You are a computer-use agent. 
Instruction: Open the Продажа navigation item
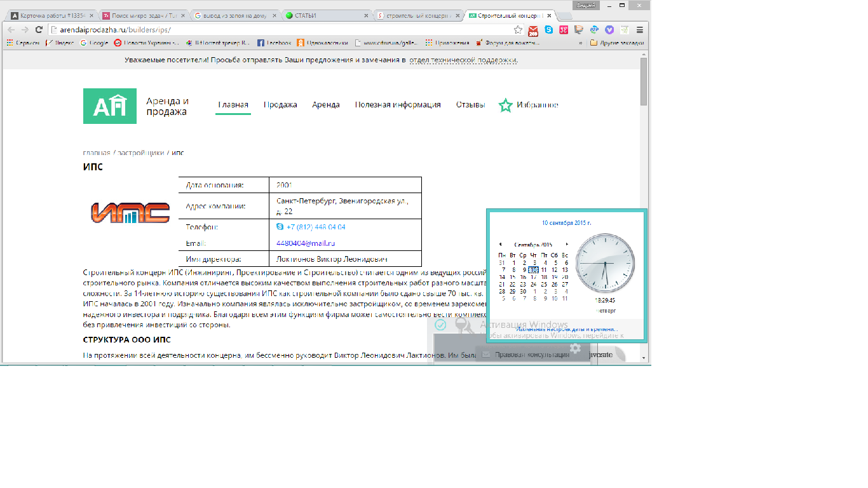click(280, 105)
